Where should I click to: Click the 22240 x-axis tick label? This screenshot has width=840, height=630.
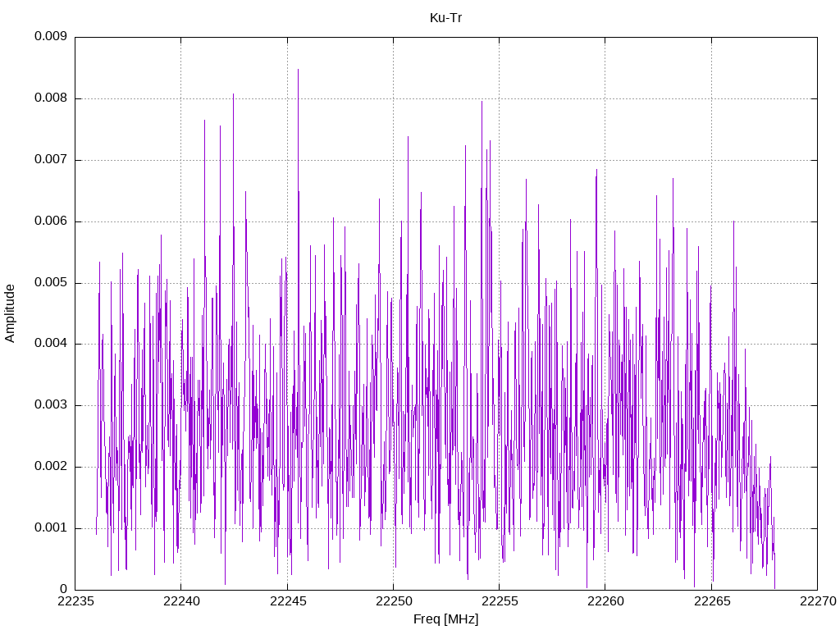181,601
